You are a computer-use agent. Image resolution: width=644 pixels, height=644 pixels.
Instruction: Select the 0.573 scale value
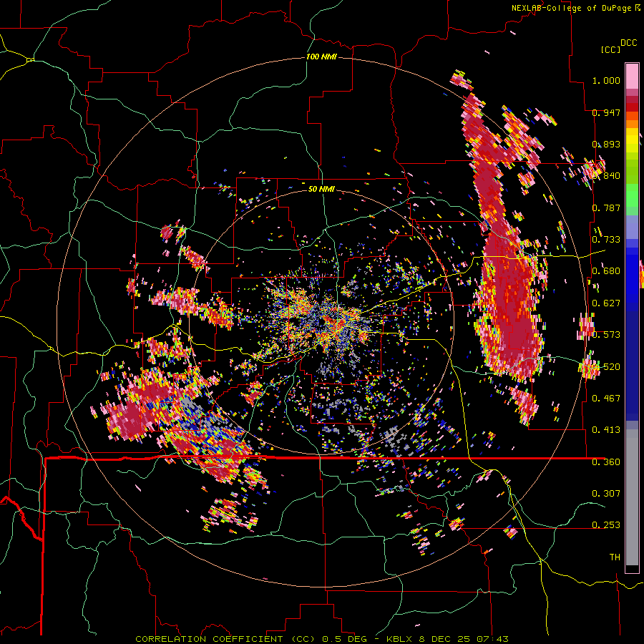(606, 335)
